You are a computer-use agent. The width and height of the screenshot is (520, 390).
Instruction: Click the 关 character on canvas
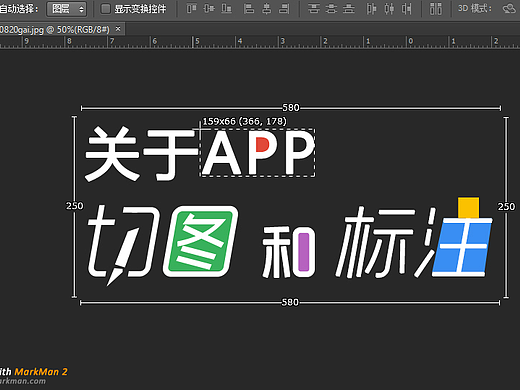point(112,154)
